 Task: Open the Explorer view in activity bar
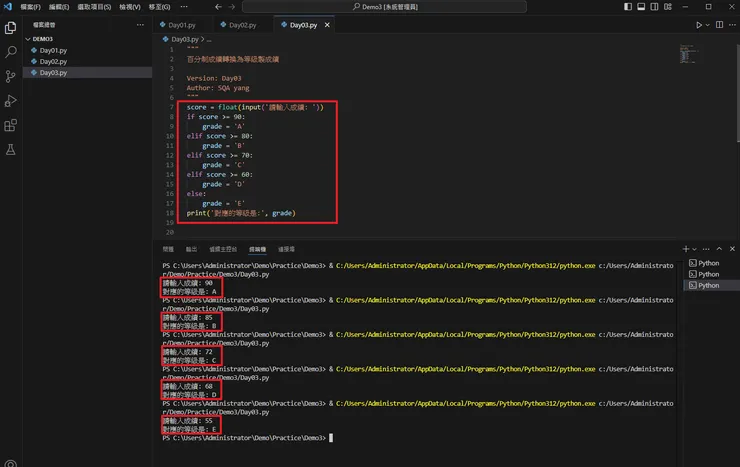[11, 28]
